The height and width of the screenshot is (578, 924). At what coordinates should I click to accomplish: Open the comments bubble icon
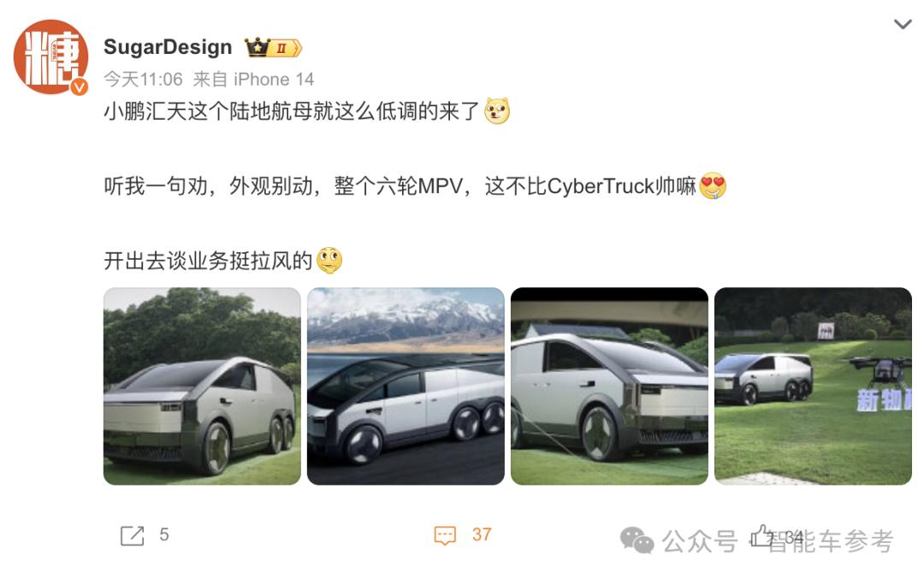point(445,535)
